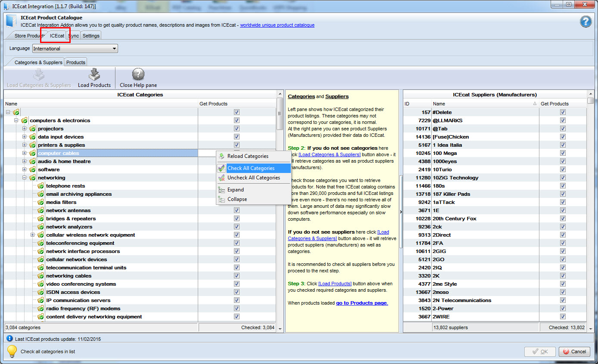Click the Load Categories & Suppliers icon
Image resolution: width=598 pixels, height=364 pixels.
39,74
